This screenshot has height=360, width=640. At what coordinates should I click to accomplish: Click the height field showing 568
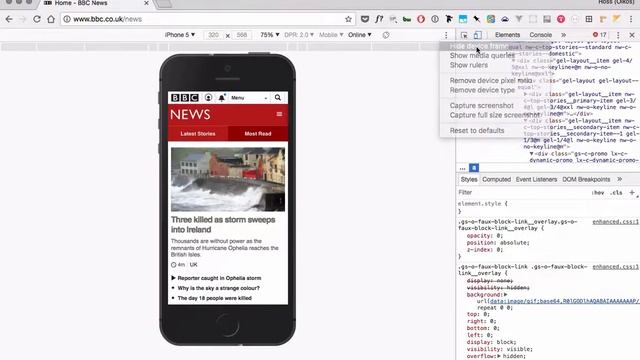(242, 35)
